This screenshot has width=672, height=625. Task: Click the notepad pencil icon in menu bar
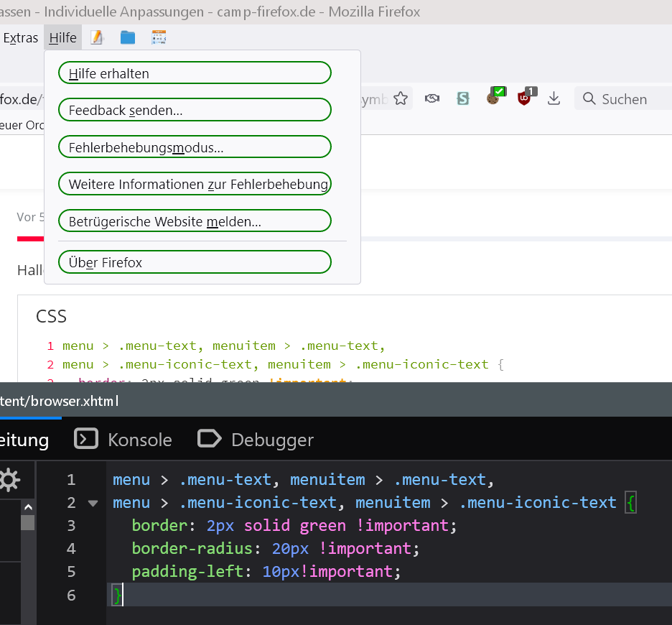(x=97, y=37)
